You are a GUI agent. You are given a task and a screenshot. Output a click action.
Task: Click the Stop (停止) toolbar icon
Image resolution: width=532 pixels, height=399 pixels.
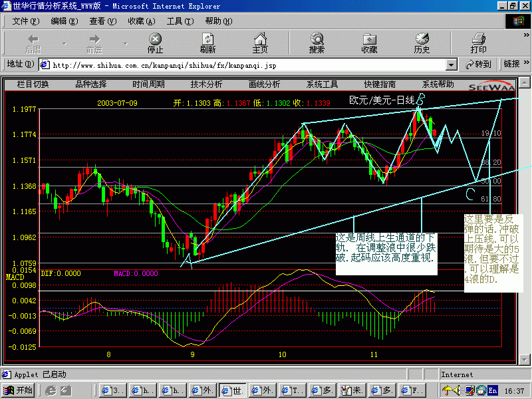coord(155,43)
